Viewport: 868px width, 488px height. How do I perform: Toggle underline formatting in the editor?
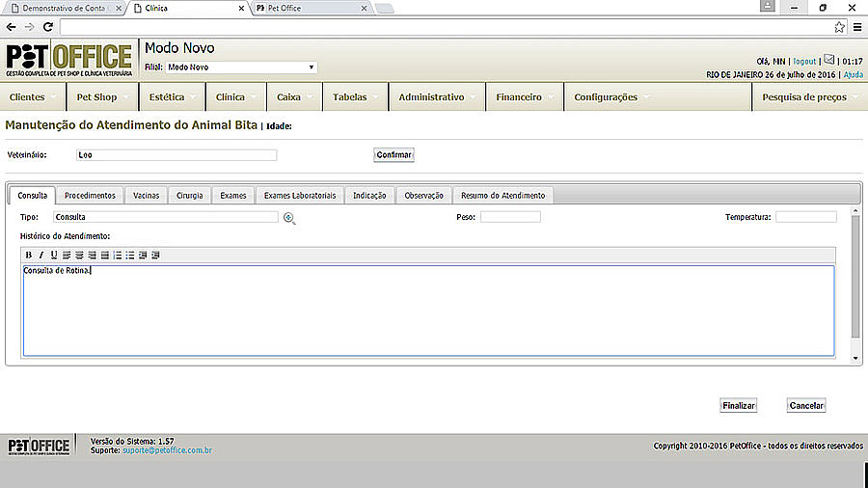(54, 255)
